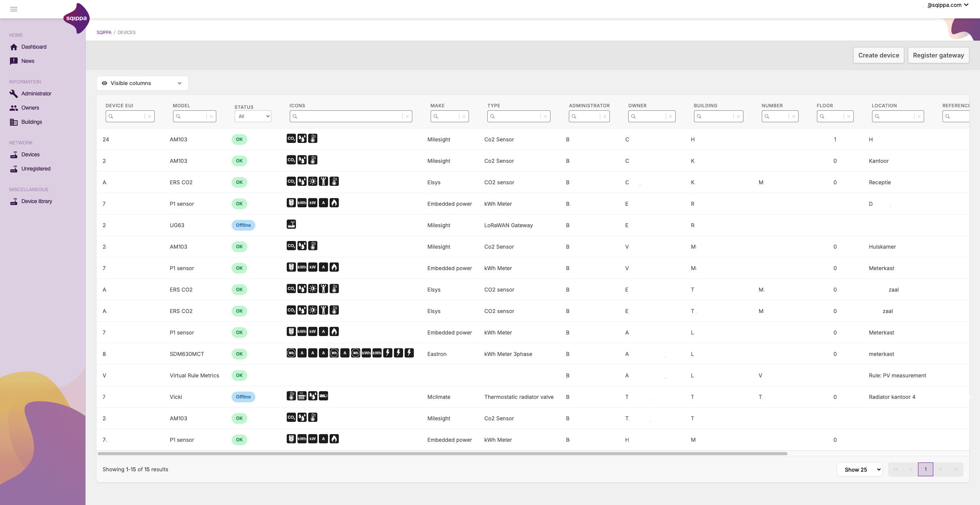This screenshot has width=980, height=505.
Task: Click the News speech bubble icon
Action: [x=14, y=61]
